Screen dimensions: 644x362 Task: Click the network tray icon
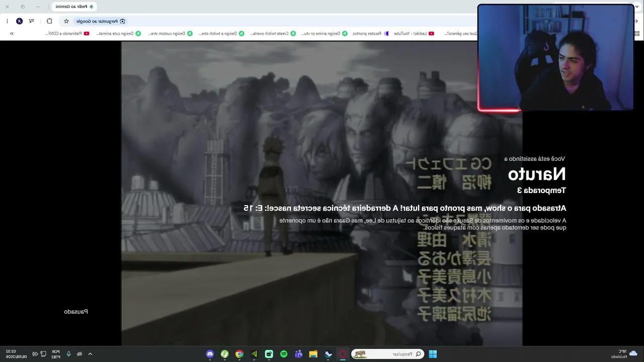[43, 354]
